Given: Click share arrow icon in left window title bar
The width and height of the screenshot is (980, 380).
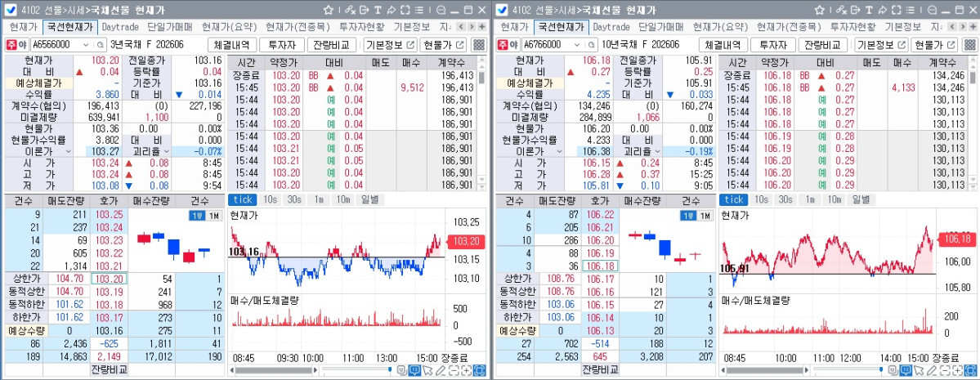Looking at the screenshot, I should tap(392, 10).
